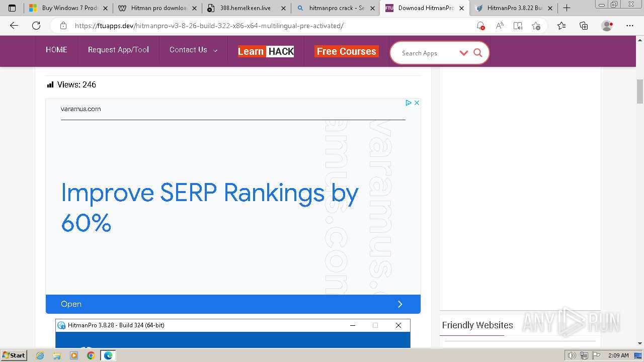Close the Buy Windows 7 Product tab
Screen dimensions: 644x362
tap(105, 8)
